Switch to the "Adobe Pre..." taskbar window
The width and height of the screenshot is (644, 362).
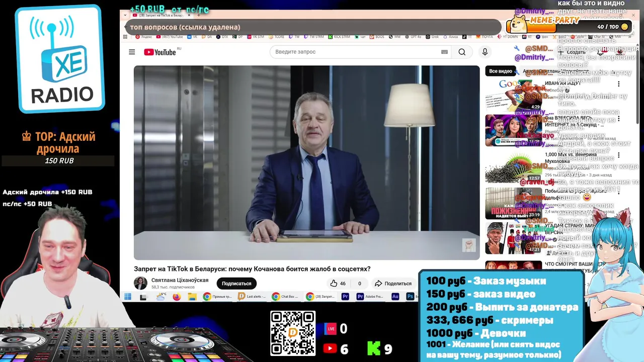tap(371, 297)
